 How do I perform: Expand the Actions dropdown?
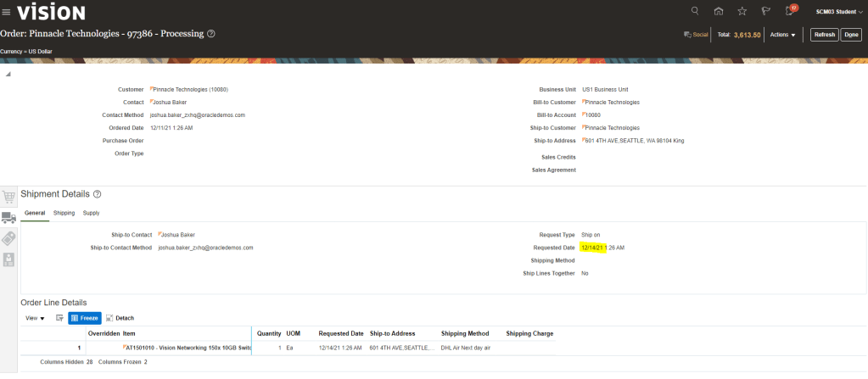click(x=782, y=35)
